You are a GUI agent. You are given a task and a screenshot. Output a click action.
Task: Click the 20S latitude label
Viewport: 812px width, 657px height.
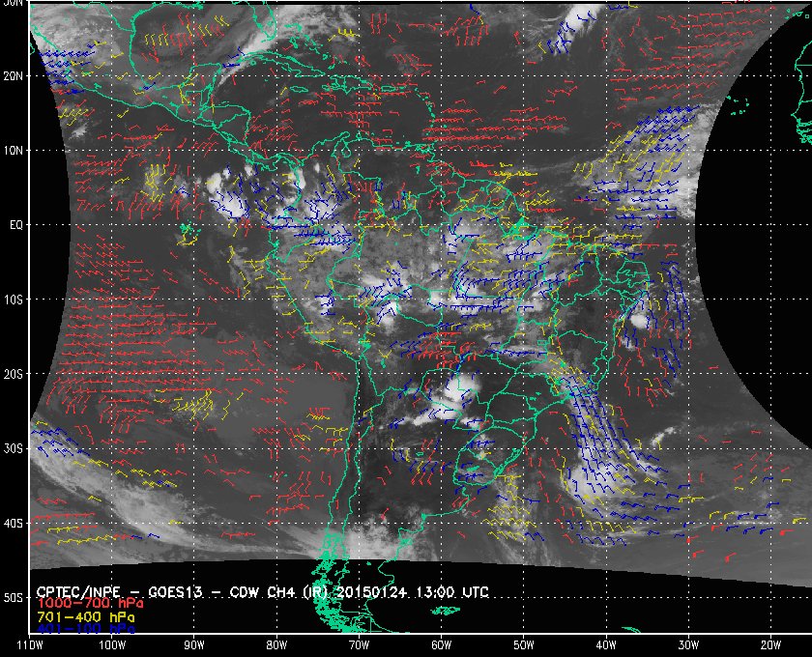pos(13,374)
